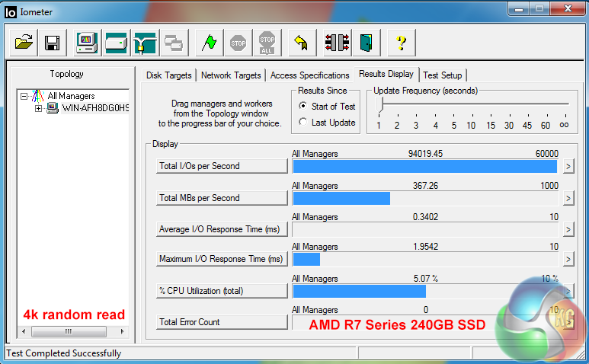
Task: Click Update Frequency slider thumb
Action: point(379,104)
